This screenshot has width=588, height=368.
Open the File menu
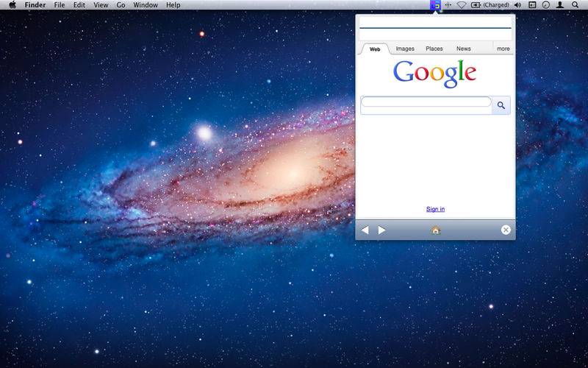pyautogui.click(x=60, y=5)
